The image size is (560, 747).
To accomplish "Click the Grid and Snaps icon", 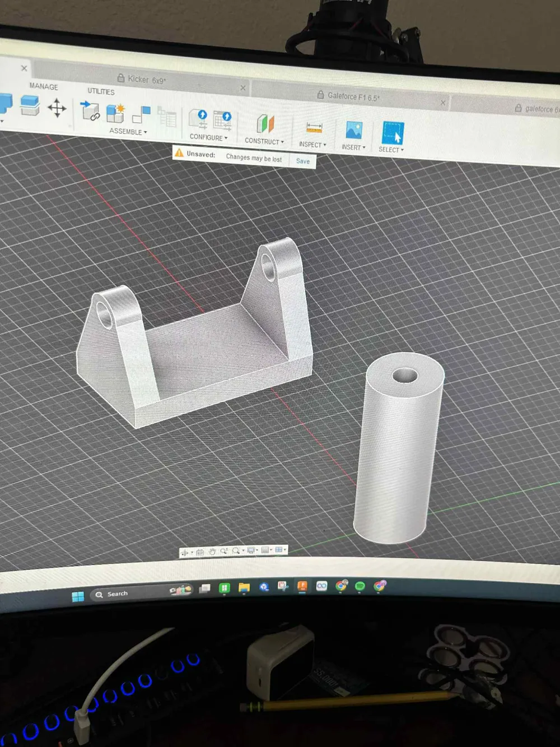I will (x=265, y=550).
